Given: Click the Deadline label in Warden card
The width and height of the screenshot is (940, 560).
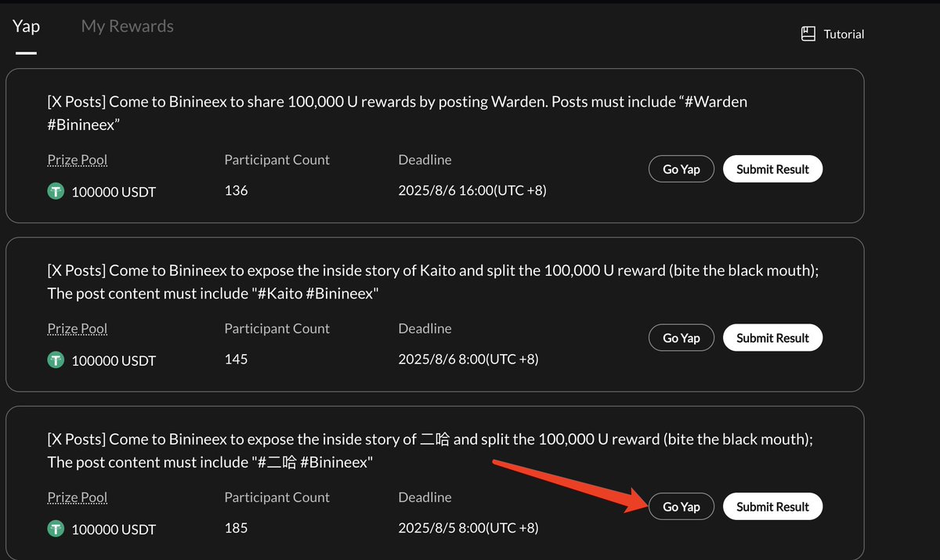Looking at the screenshot, I should click(x=425, y=160).
